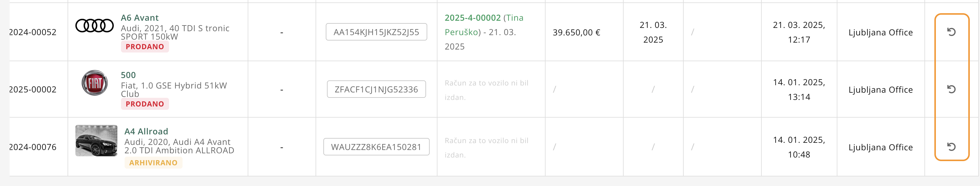Click the 39.650,00 € price cell
Image resolution: width=980 pixels, height=186 pixels.
576,33
